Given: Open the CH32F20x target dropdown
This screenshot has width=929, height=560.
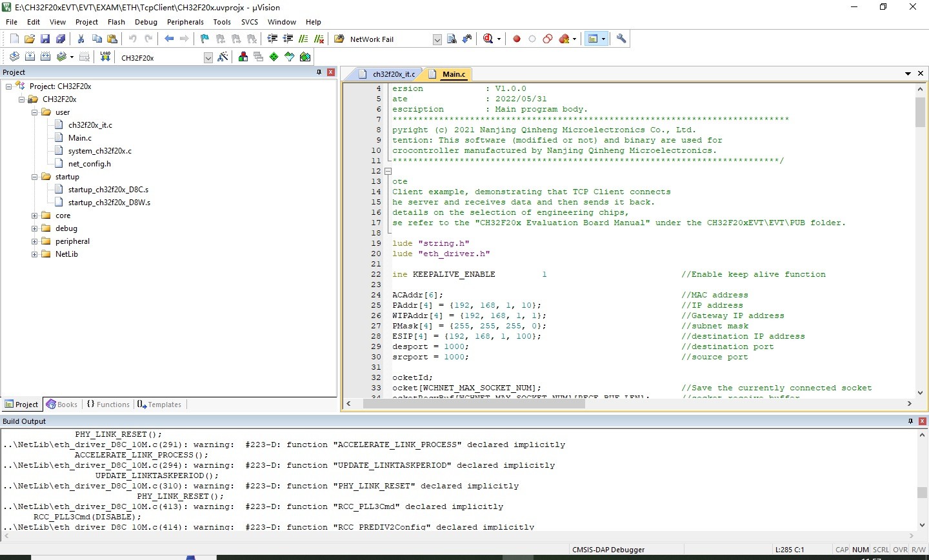Looking at the screenshot, I should point(208,57).
